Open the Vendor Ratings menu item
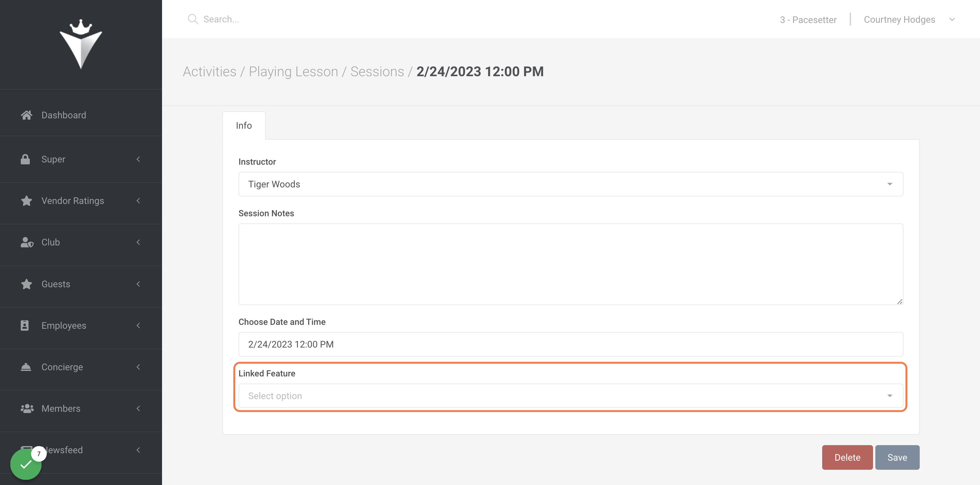 coord(81,201)
